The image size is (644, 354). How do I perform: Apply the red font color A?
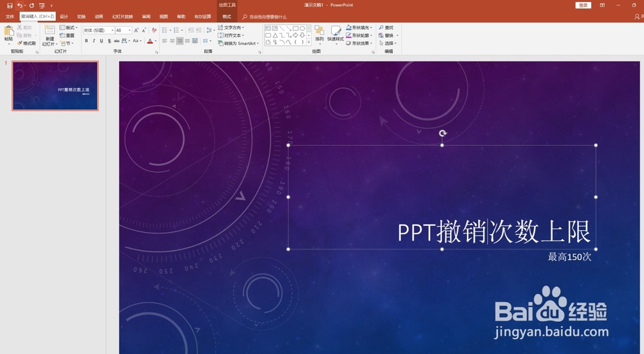[x=150, y=41]
